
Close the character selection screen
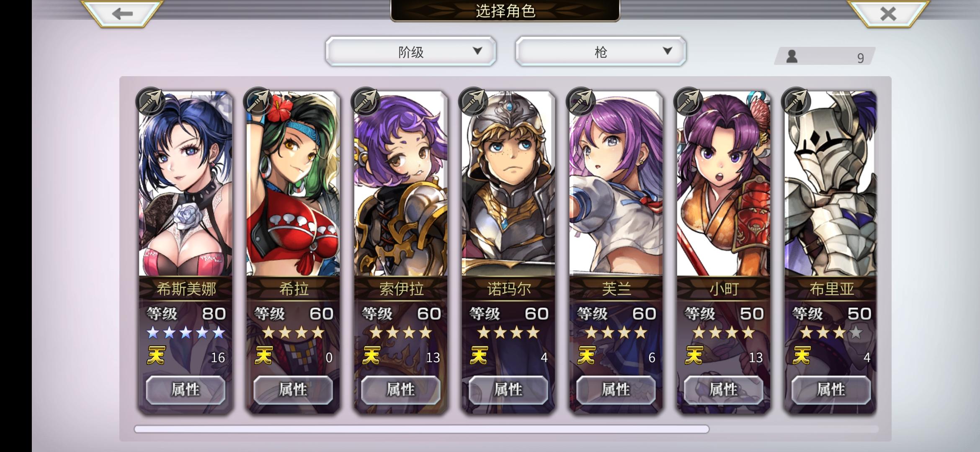[887, 13]
